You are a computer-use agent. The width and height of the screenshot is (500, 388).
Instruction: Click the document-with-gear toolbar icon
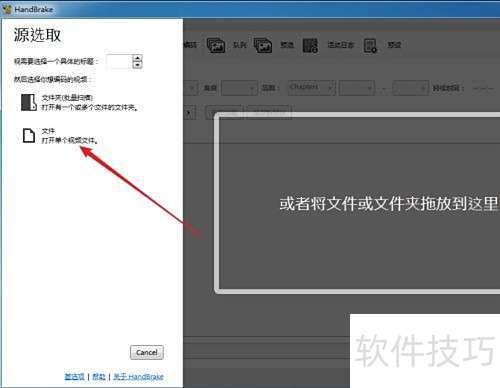click(370, 46)
